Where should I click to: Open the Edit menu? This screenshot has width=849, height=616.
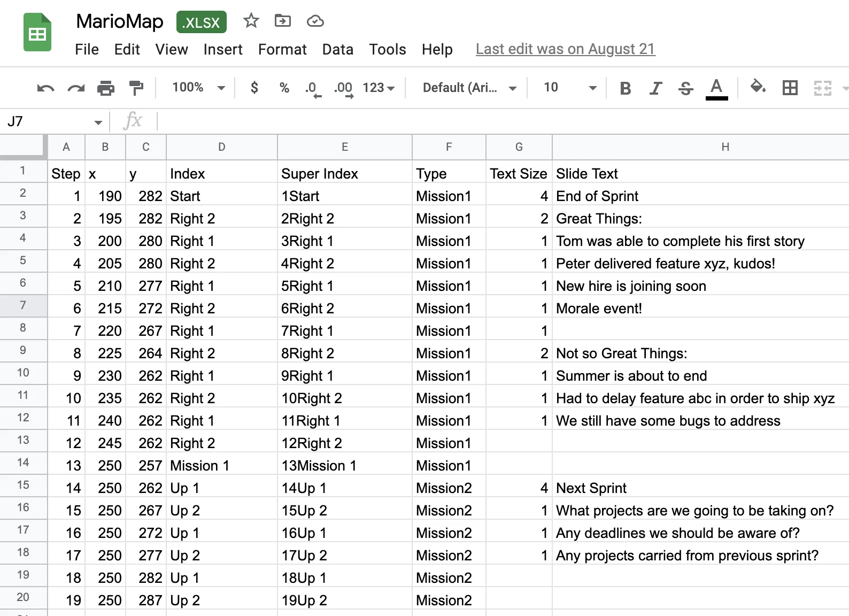127,50
